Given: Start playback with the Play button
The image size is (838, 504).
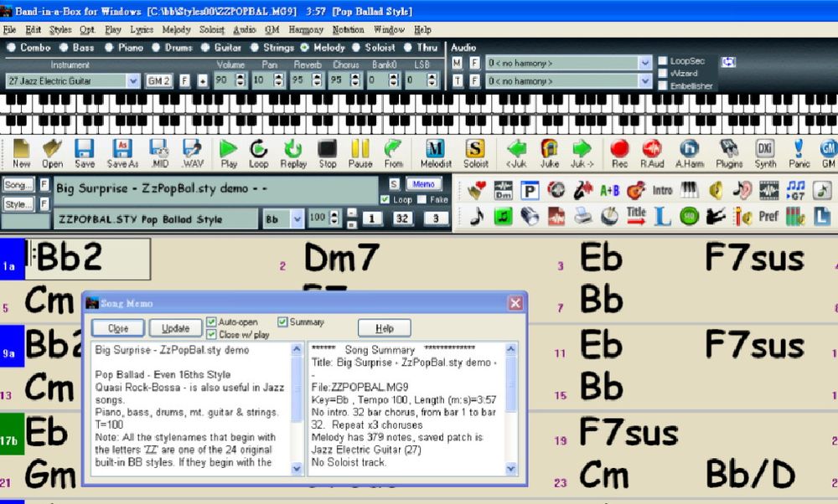Looking at the screenshot, I should 229,154.
